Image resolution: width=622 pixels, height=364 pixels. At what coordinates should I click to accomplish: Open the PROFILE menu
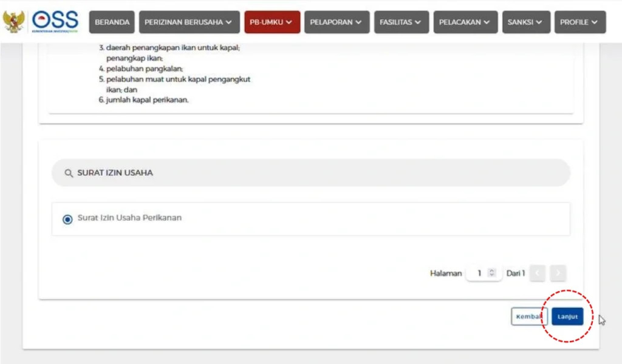tap(579, 22)
